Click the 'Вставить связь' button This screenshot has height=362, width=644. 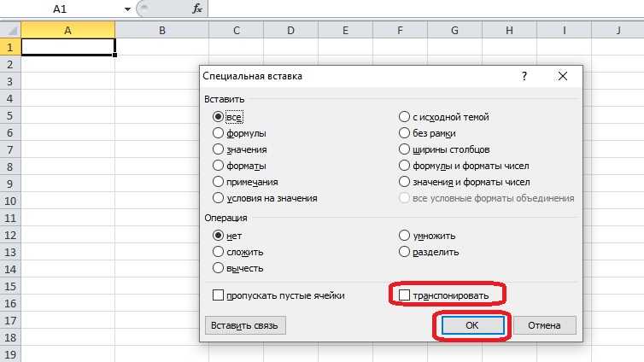(x=245, y=325)
